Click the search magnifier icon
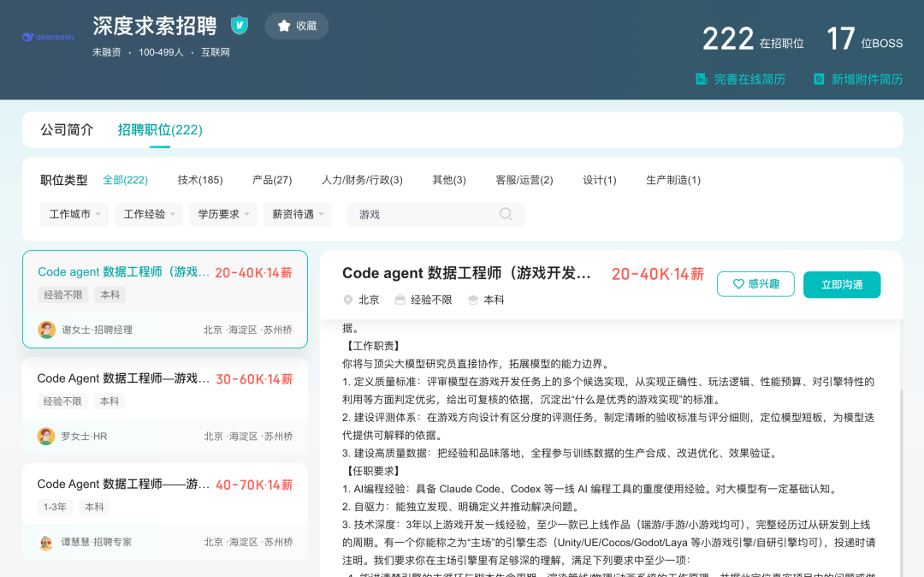 [506, 214]
